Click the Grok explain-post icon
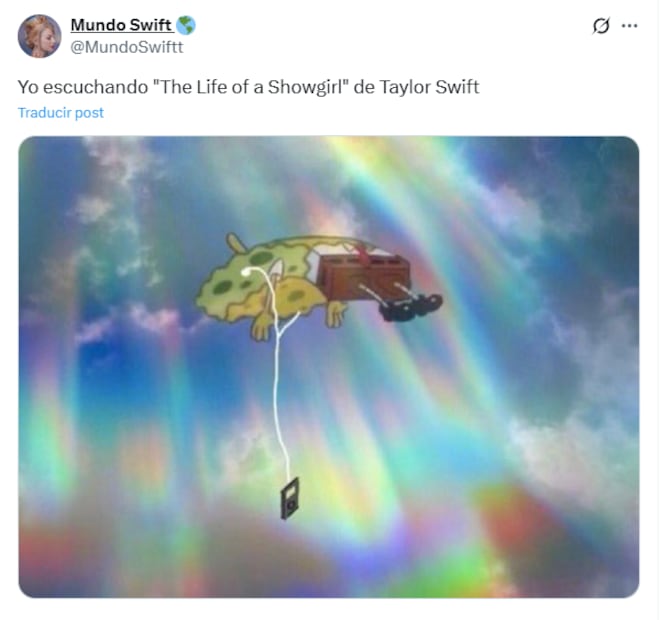The height and width of the screenshot is (620, 660). click(601, 26)
